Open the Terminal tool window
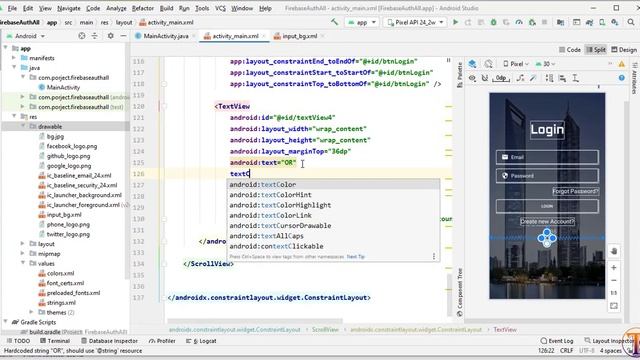Viewport: 640px width, 360px height. click(x=55, y=341)
